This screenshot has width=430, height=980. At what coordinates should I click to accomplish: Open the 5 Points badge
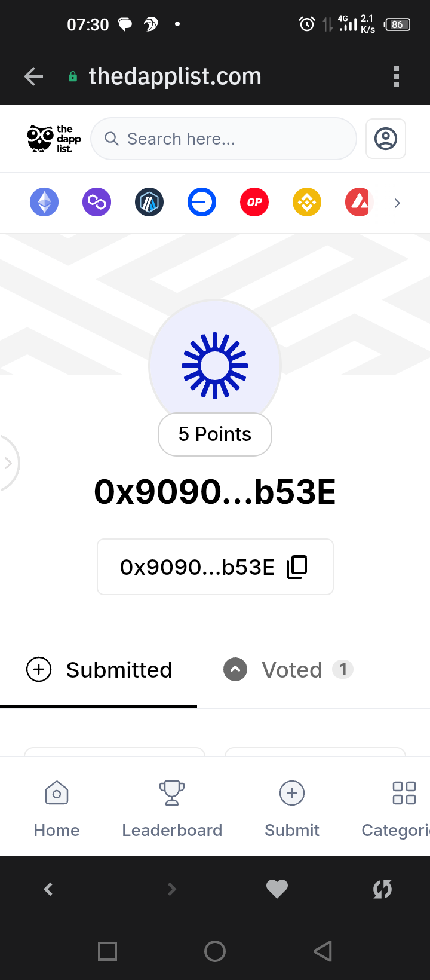click(215, 434)
